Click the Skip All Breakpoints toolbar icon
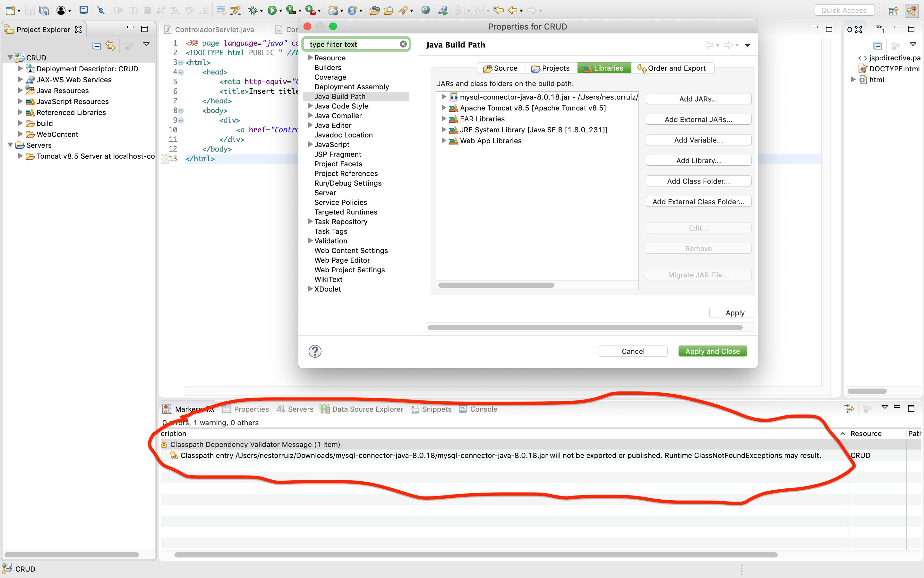 coord(101,10)
